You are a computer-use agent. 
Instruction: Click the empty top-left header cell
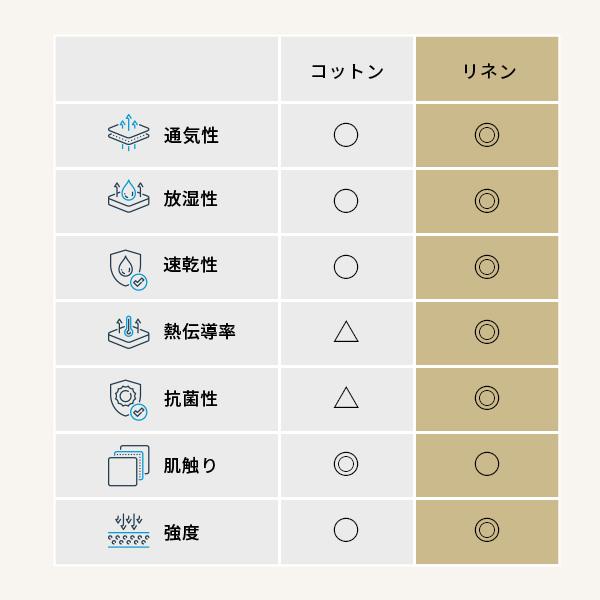[x=167, y=70]
